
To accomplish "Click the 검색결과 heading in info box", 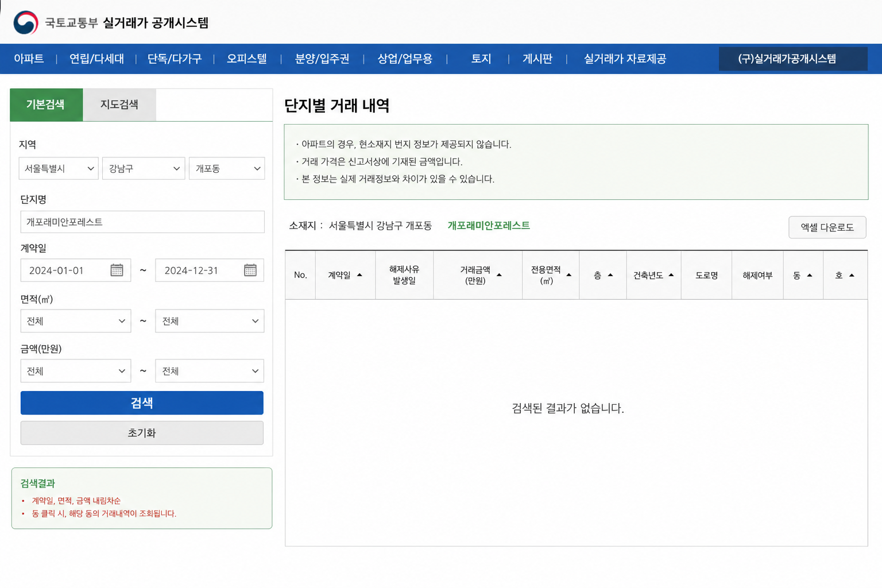I will tap(38, 483).
